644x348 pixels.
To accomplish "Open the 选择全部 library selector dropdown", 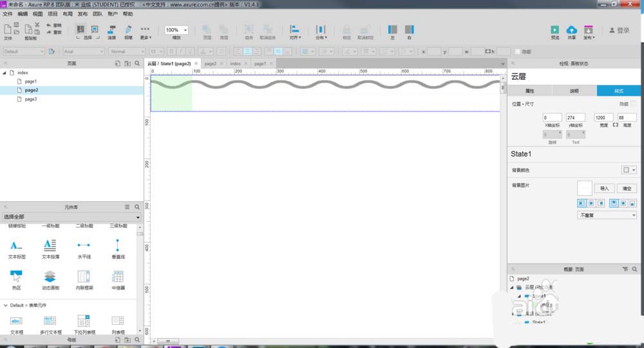I will tap(71, 217).
